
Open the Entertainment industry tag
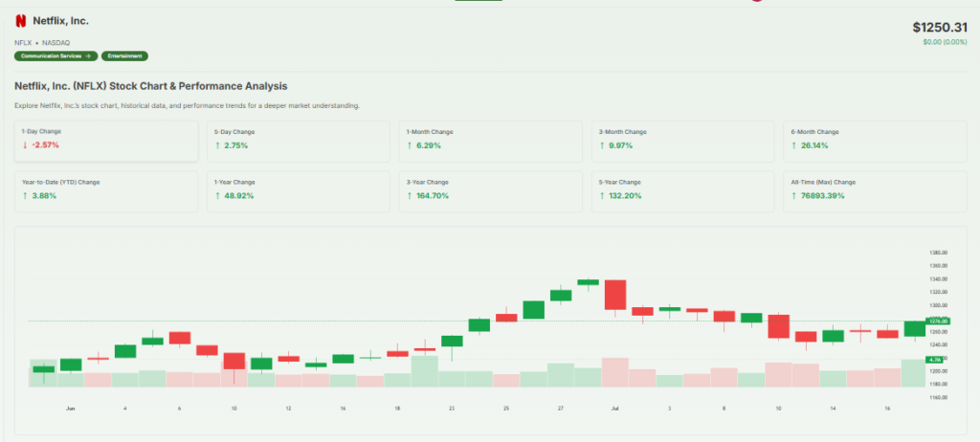point(124,55)
